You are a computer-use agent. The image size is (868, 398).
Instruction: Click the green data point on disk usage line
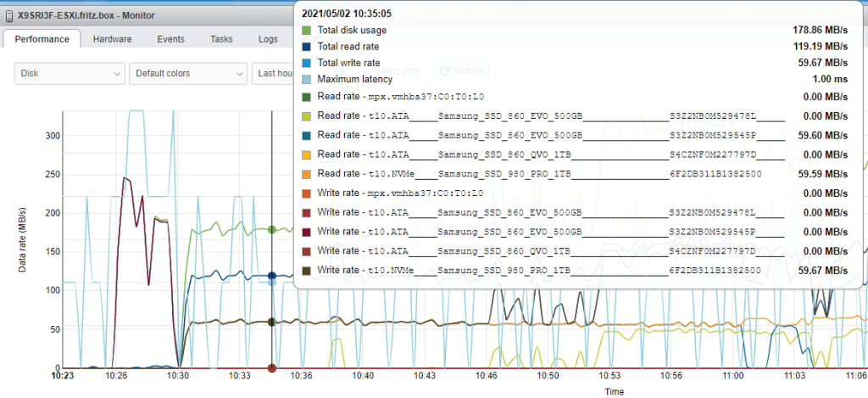point(272,229)
